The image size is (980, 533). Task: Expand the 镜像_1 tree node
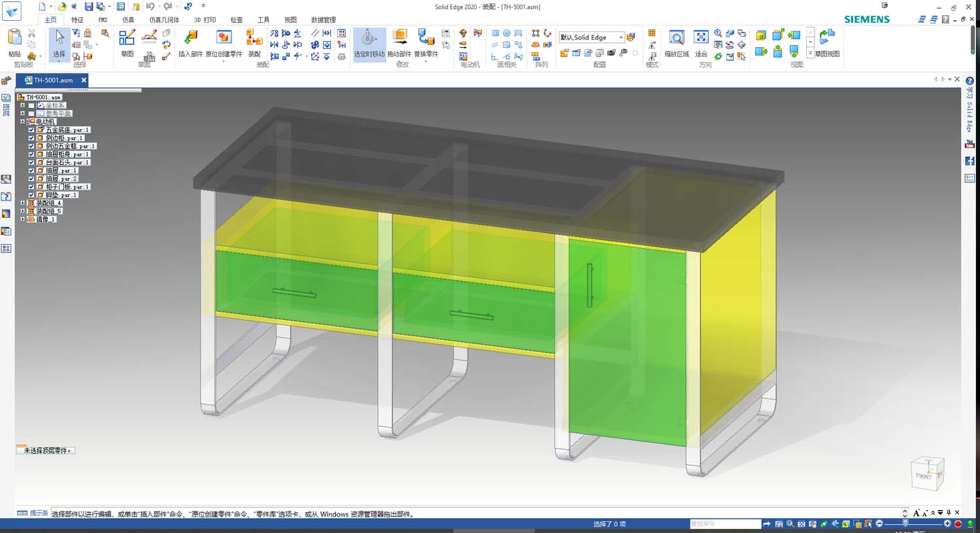[23, 219]
